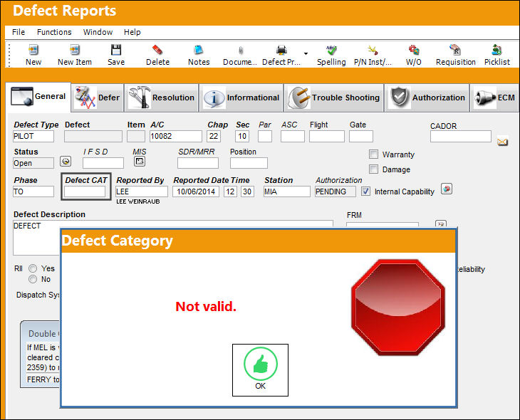Open the Picklist toolbar icon
520x420 pixels.
pyautogui.click(x=496, y=50)
